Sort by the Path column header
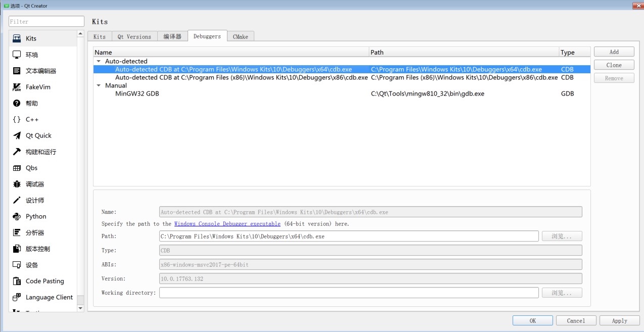Viewport: 644px width, 332px height. pos(464,52)
